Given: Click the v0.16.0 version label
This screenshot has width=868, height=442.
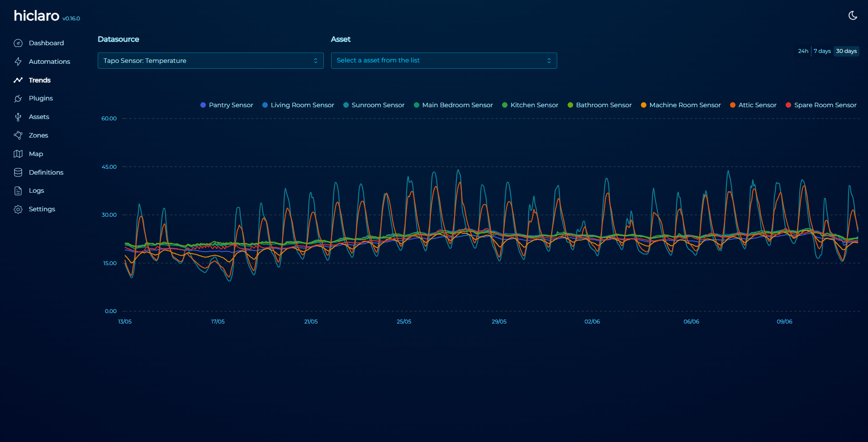Looking at the screenshot, I should (71, 19).
